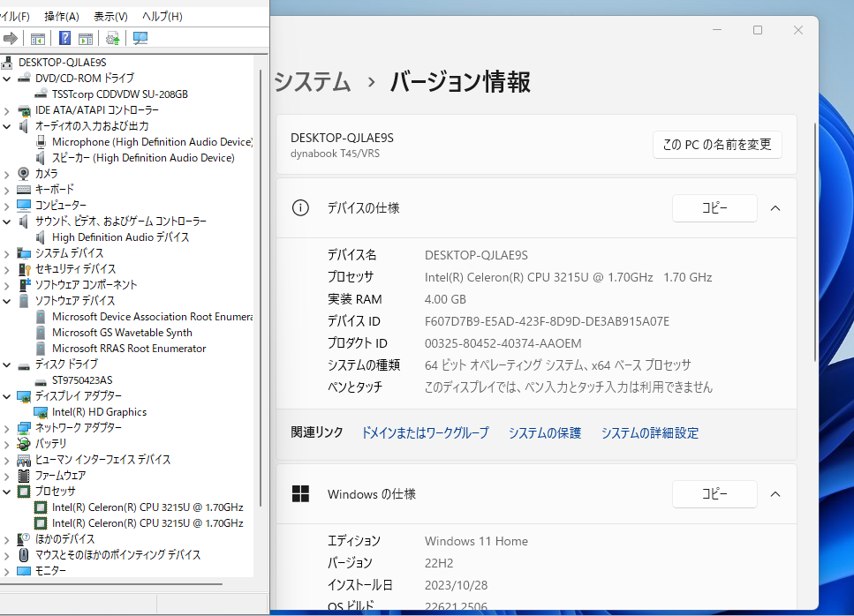Collapse the プロセッサ node
This screenshot has width=854, height=616.
point(6,492)
